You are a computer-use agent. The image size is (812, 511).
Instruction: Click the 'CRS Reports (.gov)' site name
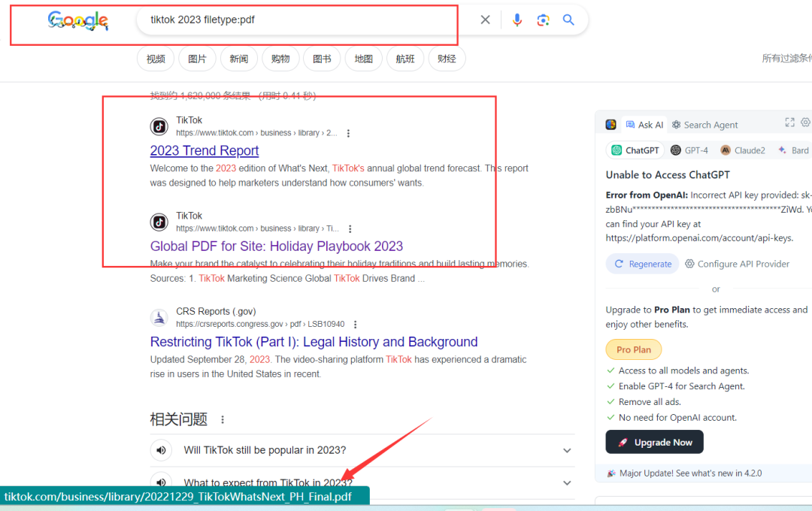[x=216, y=311]
